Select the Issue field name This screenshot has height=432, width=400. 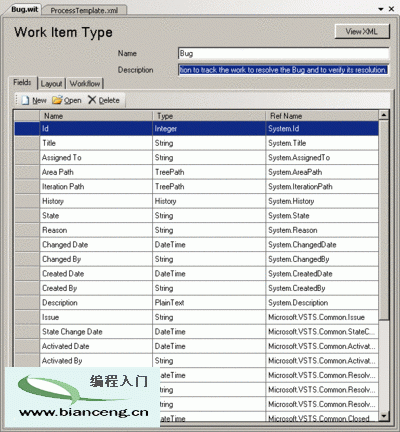(x=96, y=317)
